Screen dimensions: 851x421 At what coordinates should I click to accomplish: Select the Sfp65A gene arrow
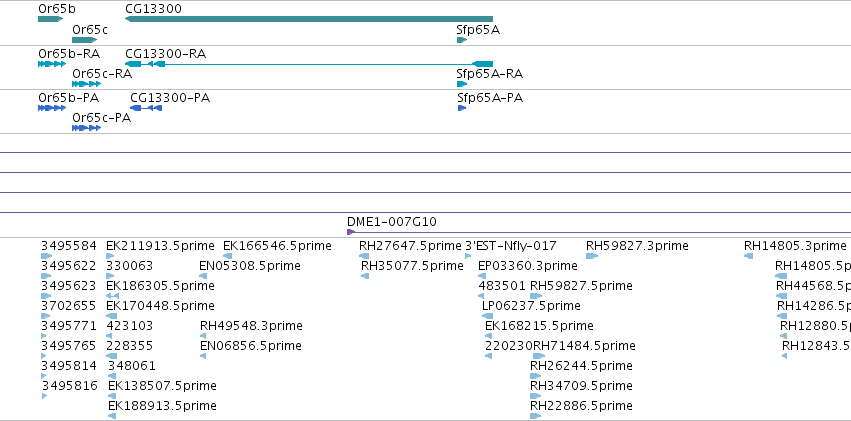(462, 40)
